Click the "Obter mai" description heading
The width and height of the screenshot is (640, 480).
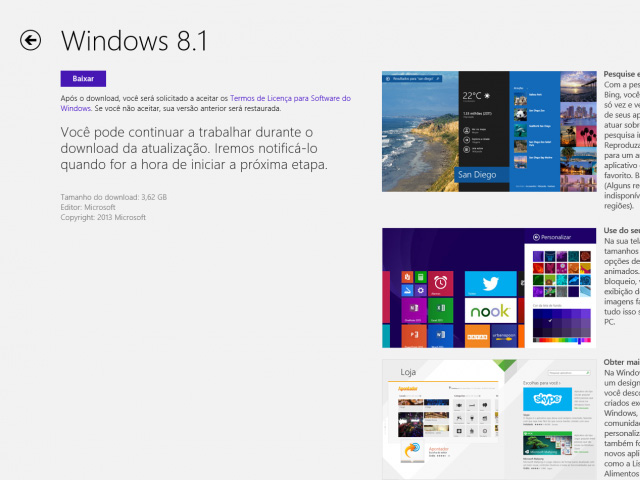[621, 362]
